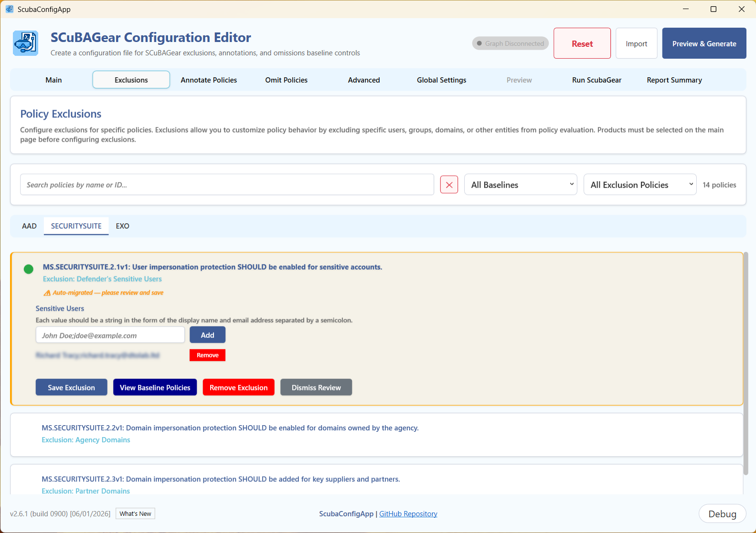Select the EXO product tab
This screenshot has width=756, height=533.
click(122, 226)
